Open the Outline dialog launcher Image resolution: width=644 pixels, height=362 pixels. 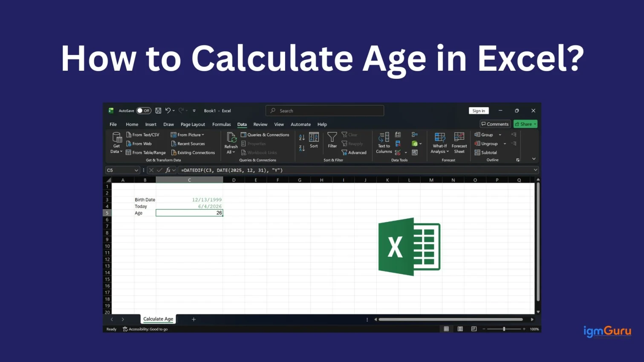(x=518, y=160)
